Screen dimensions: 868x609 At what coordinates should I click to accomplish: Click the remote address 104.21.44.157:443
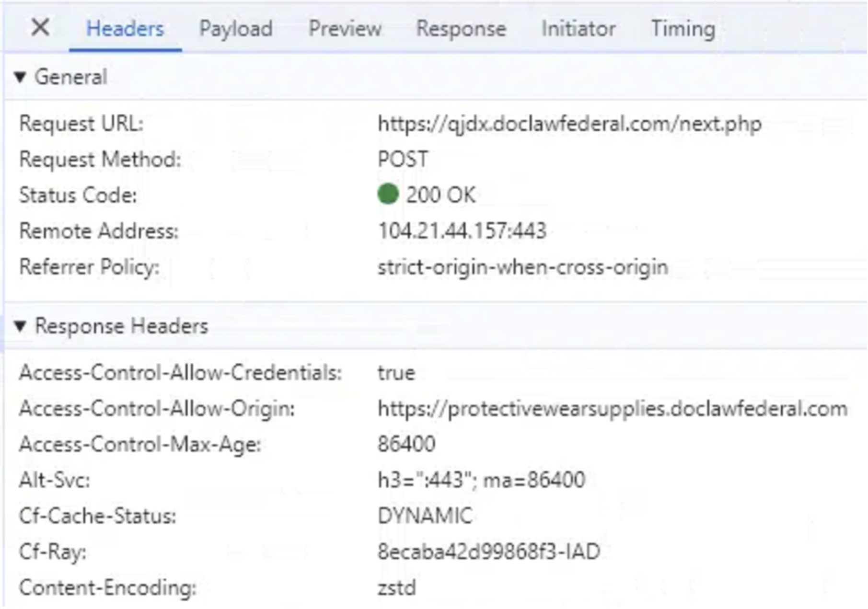click(x=462, y=231)
